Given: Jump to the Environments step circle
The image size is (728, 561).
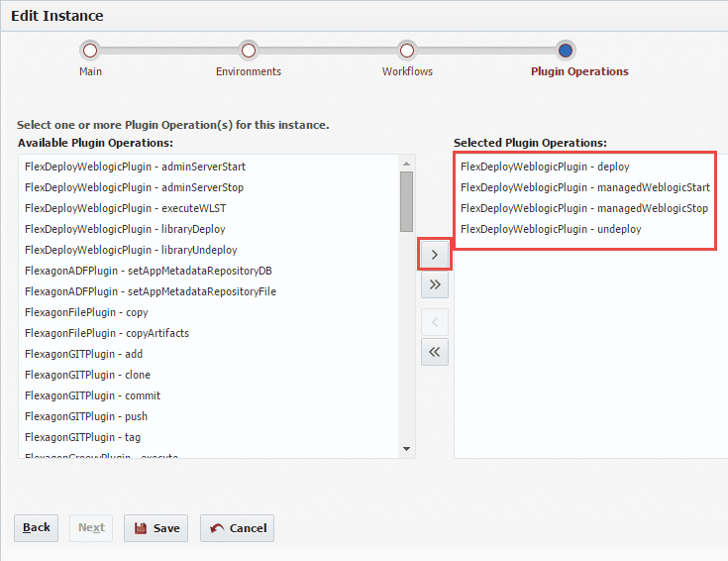Looking at the screenshot, I should pos(249,51).
